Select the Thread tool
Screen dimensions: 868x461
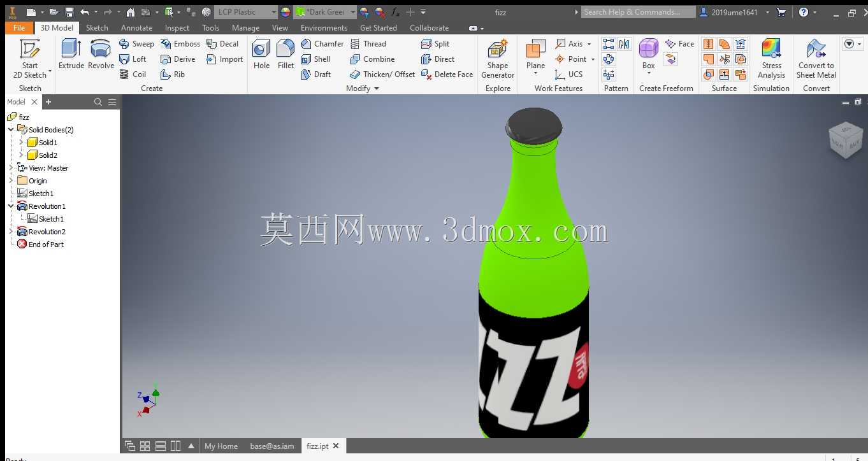(368, 44)
